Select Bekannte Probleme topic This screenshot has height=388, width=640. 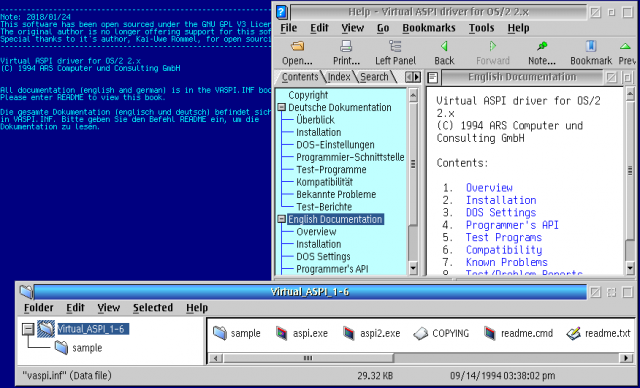pos(336,195)
